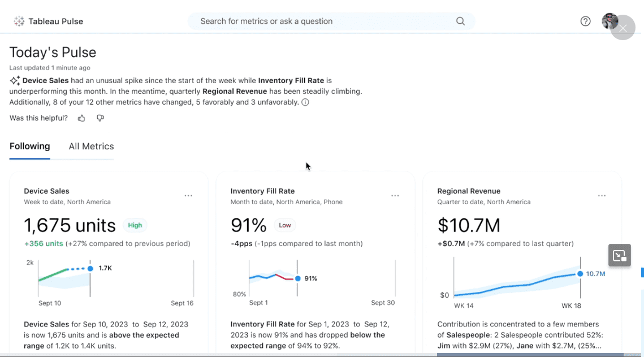Click the Salespeople contribution insight text
The width and height of the screenshot is (644, 357).
(520, 335)
